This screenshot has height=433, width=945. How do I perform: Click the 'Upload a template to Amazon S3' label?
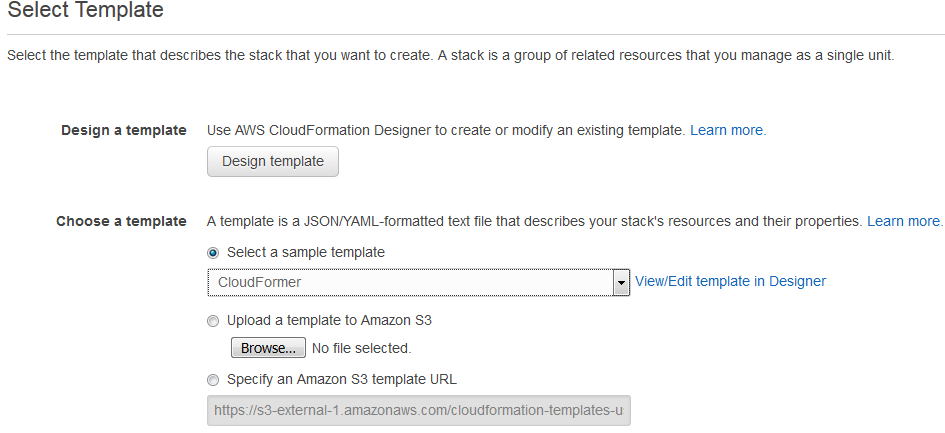[329, 321]
